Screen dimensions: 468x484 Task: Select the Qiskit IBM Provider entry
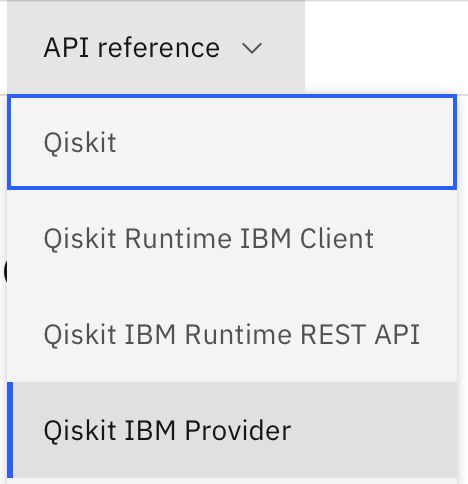(x=232, y=430)
